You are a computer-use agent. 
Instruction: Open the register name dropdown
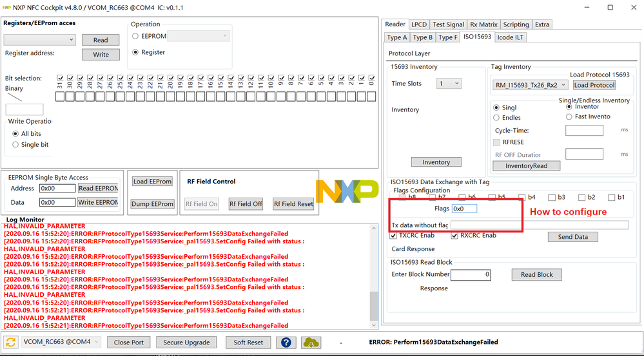click(40, 40)
